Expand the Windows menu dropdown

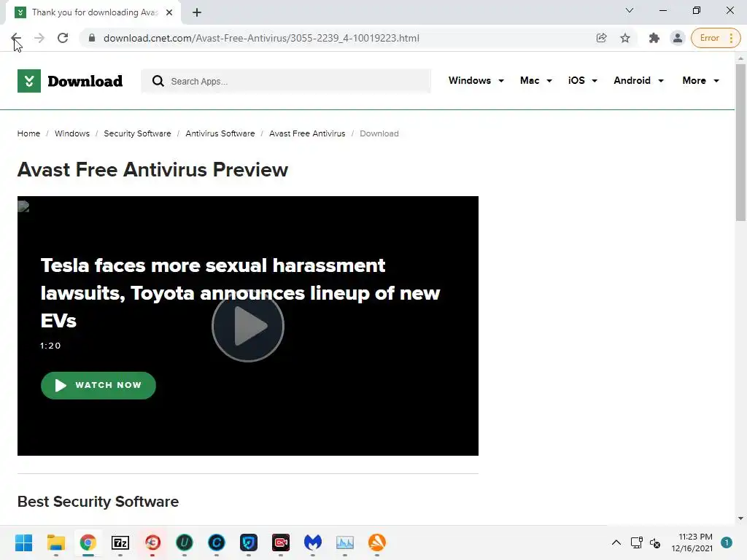point(476,80)
